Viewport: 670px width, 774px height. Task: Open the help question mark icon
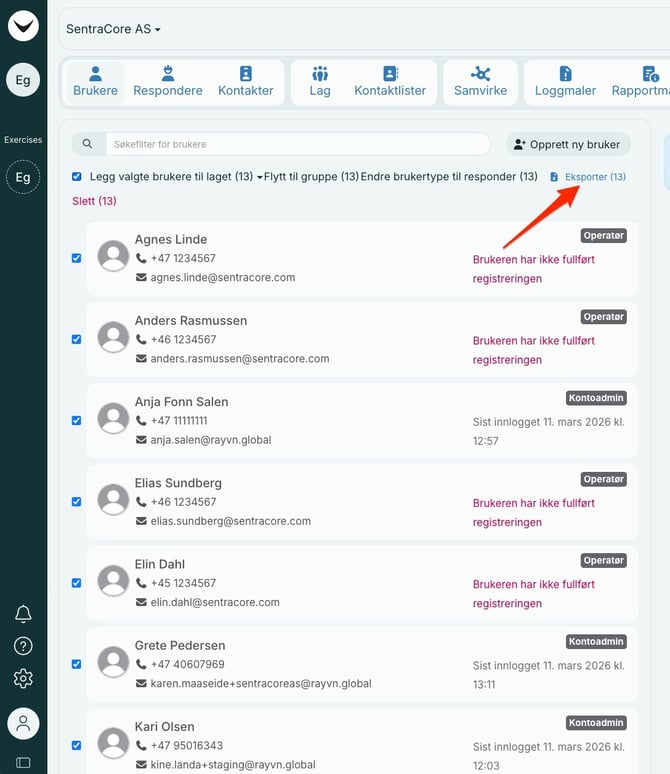(23, 646)
